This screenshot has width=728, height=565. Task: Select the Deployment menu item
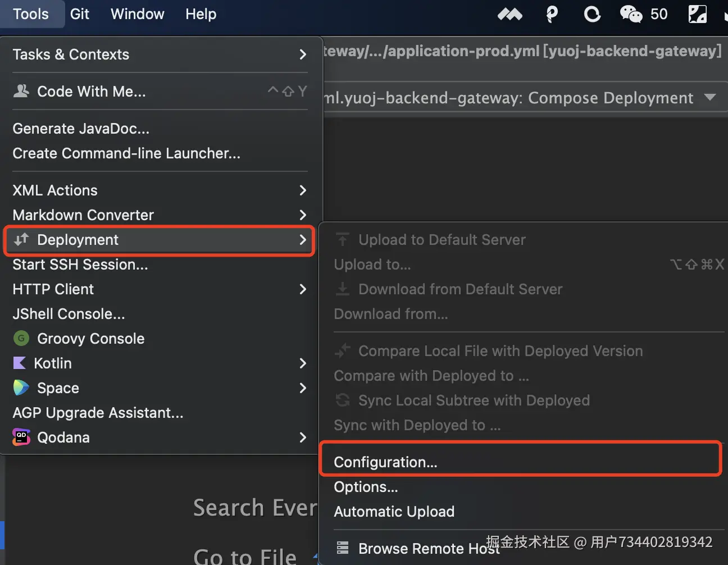[159, 240]
